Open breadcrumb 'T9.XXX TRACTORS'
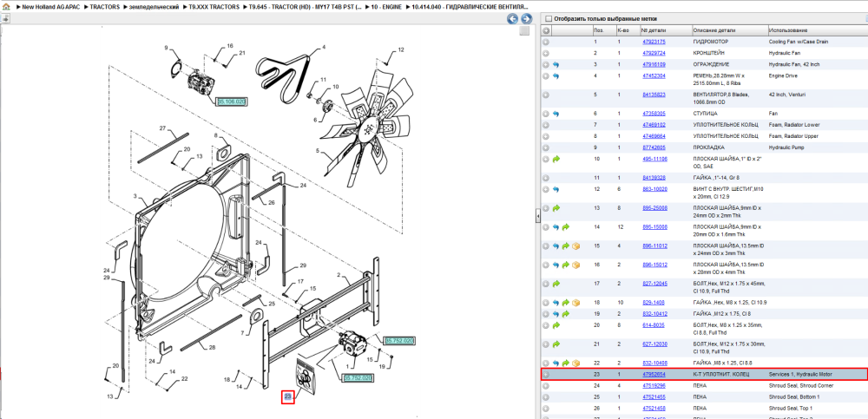 [214, 7]
